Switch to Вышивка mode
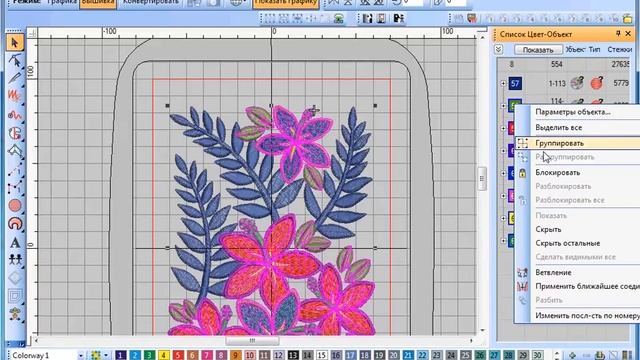 tap(98, 2)
